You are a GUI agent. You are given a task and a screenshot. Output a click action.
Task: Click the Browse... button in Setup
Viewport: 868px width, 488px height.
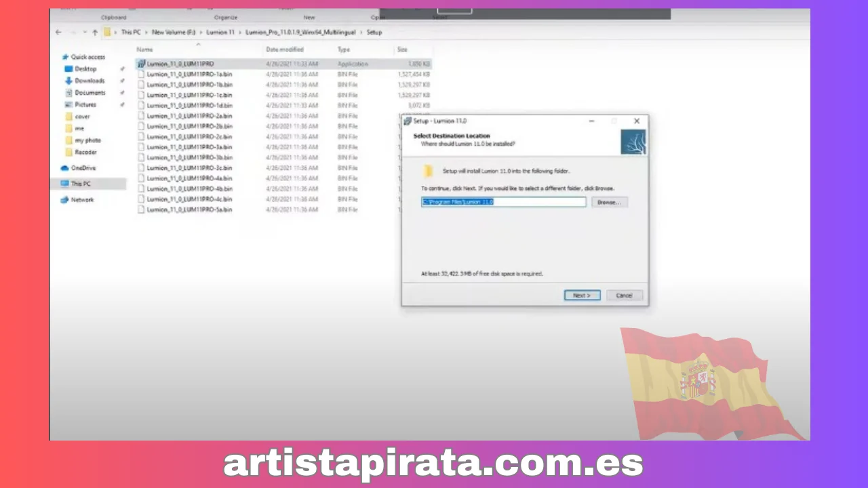(x=610, y=202)
